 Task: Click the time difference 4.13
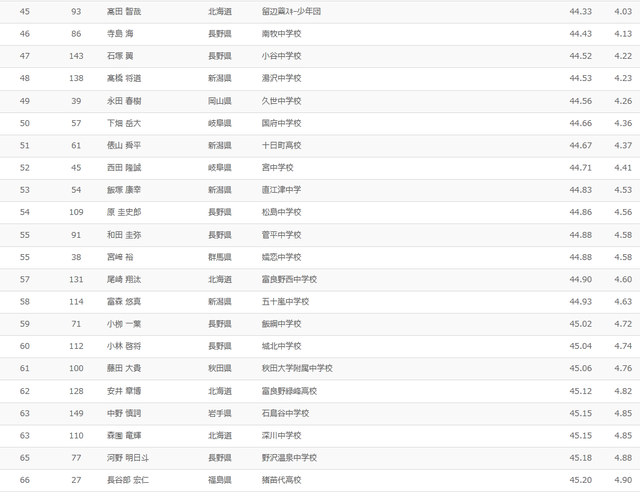[623, 34]
